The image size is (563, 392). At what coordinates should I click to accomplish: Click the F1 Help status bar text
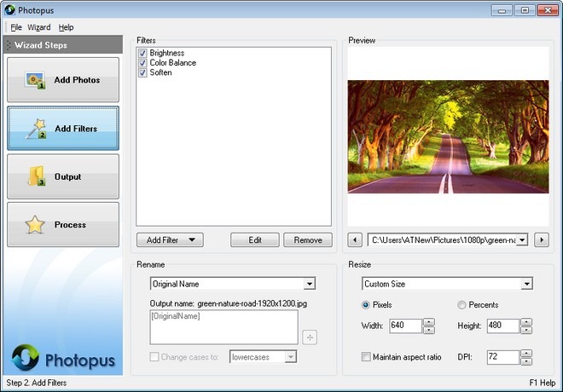[x=543, y=383]
